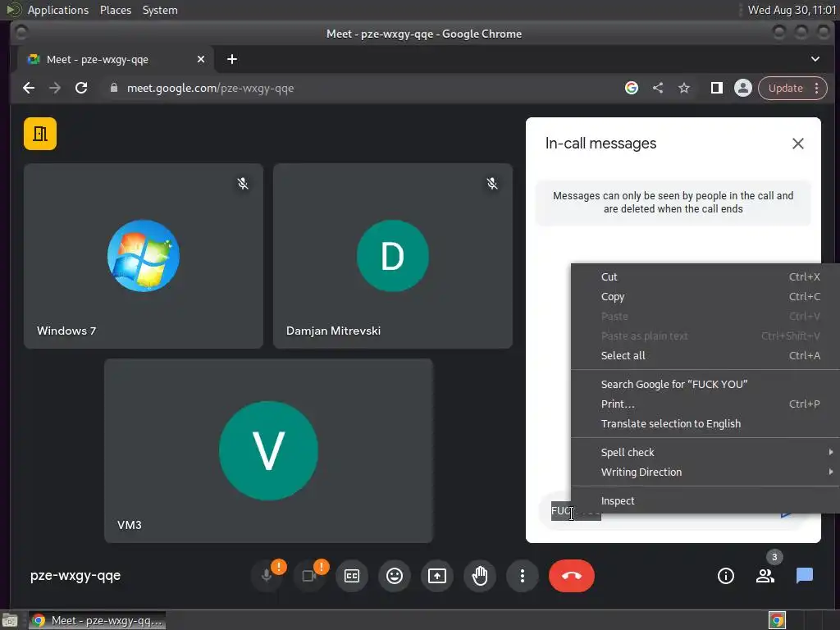
Task: Select the Damjan Mitrevski participant tile
Action: [393, 256]
